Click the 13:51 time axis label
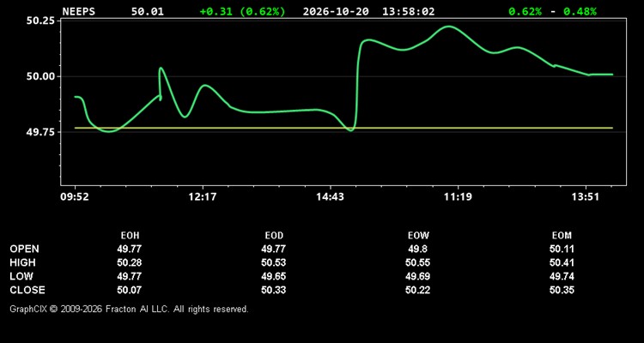This screenshot has height=343, width=644. (x=586, y=197)
